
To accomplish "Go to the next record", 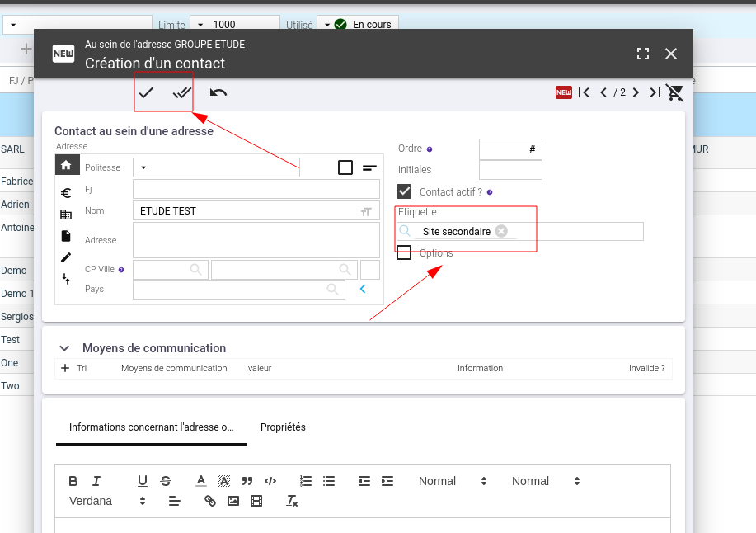I will (x=636, y=92).
